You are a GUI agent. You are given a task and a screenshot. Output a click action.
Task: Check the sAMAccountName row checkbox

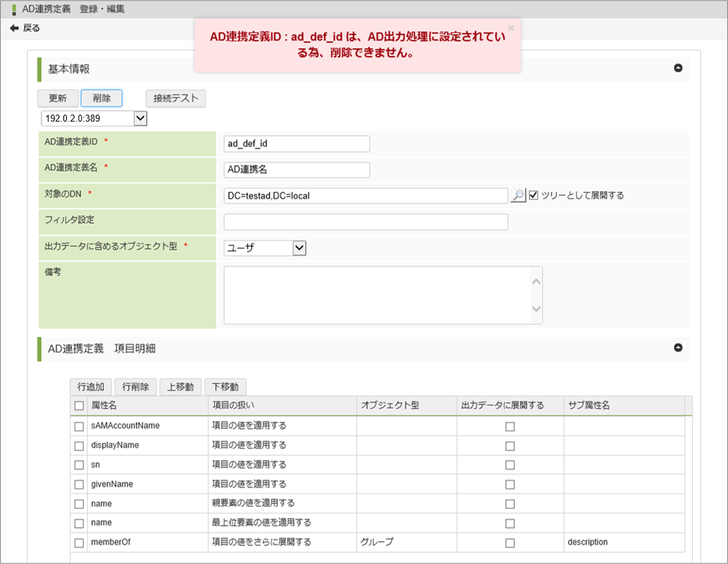pos(79,426)
